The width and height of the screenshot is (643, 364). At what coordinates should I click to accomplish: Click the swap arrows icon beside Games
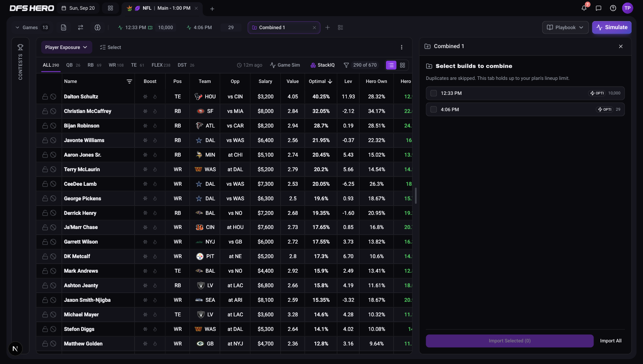(x=80, y=27)
